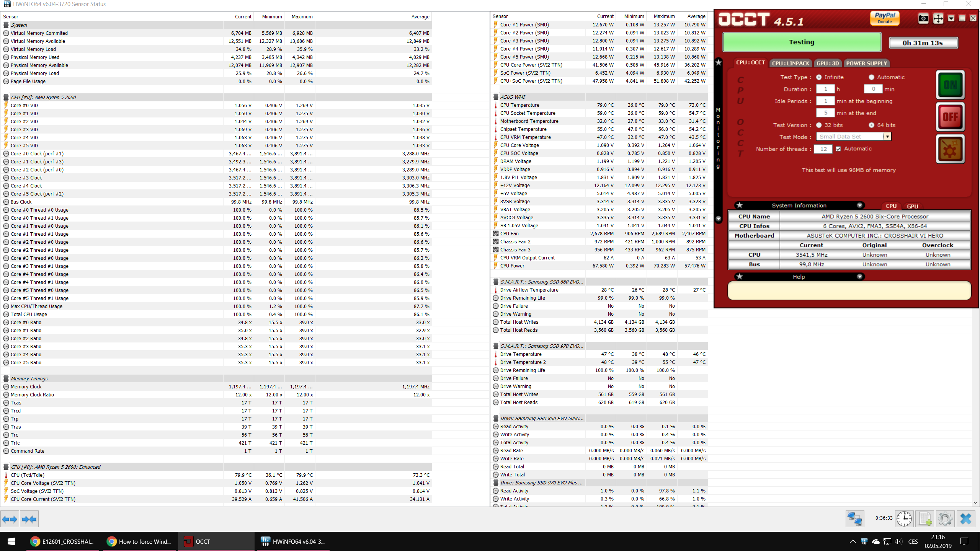Click HWiNFO shrink columns arrows icon

[x=29, y=519]
